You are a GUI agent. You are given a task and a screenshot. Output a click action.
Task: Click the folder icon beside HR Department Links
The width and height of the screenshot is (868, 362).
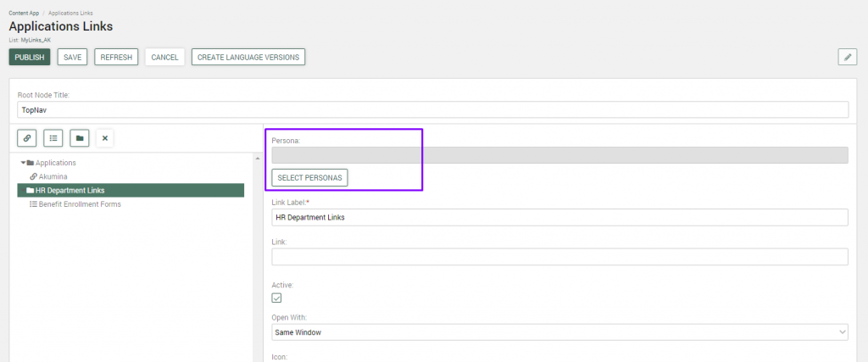tap(31, 191)
